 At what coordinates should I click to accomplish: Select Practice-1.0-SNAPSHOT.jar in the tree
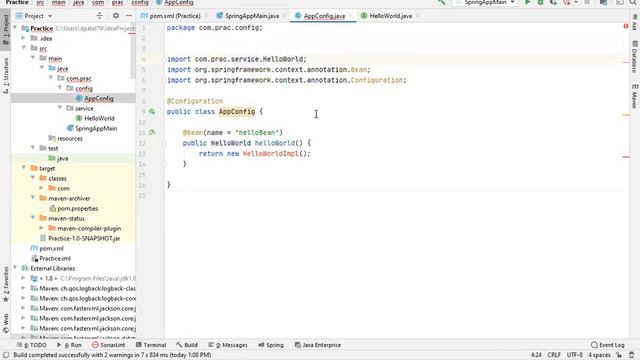(x=84, y=238)
